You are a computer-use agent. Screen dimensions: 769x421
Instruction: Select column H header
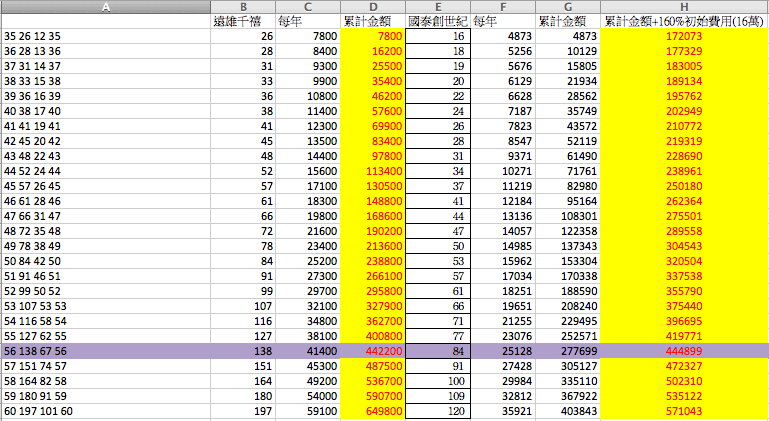tap(684, 7)
